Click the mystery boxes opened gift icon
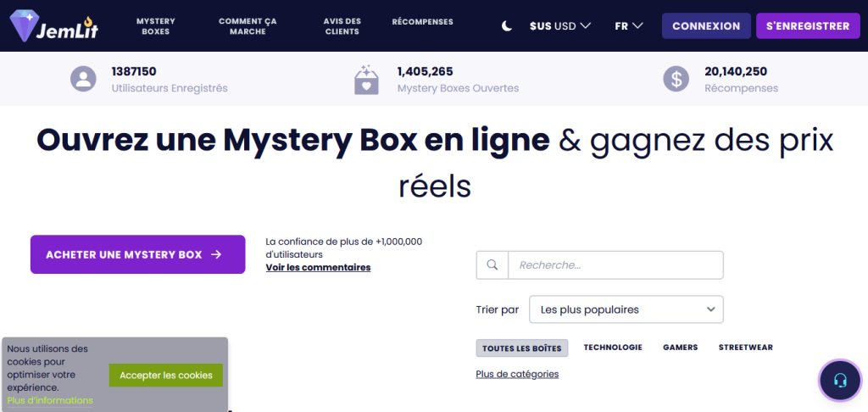 (x=366, y=80)
